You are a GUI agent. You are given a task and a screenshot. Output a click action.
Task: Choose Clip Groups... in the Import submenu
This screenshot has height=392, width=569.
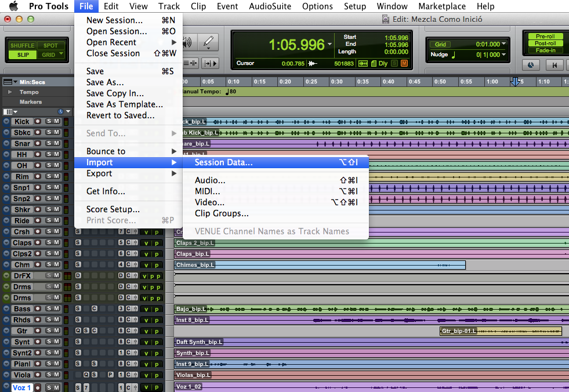pos(276,213)
